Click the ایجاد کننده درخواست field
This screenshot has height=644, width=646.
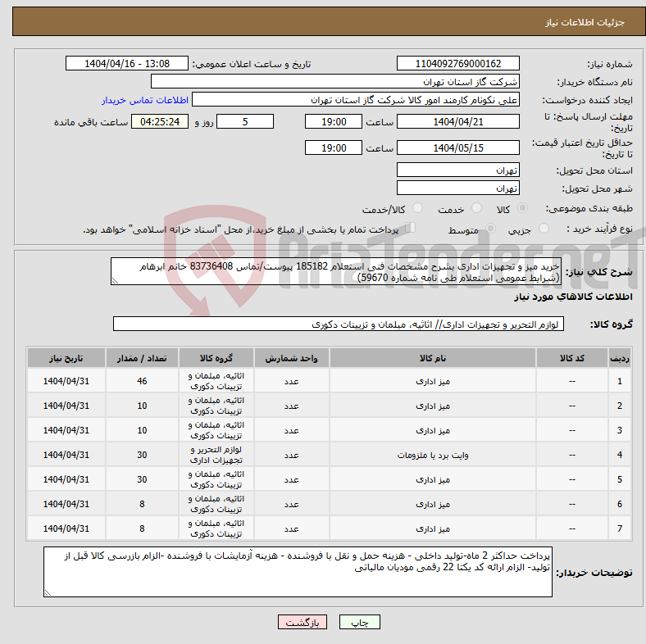click(356, 100)
